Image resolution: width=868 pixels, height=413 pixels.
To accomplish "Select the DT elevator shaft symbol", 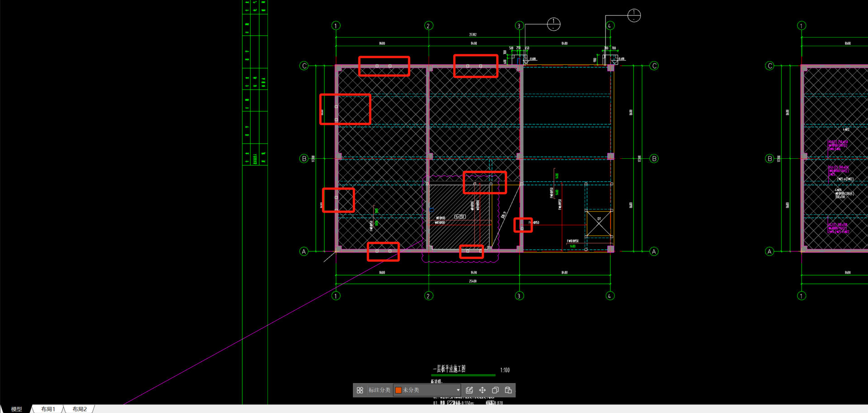I will tap(599, 223).
